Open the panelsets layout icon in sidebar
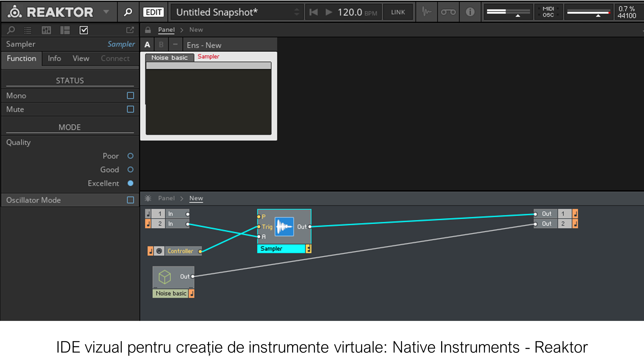The height and width of the screenshot is (364, 644). pos(65,30)
